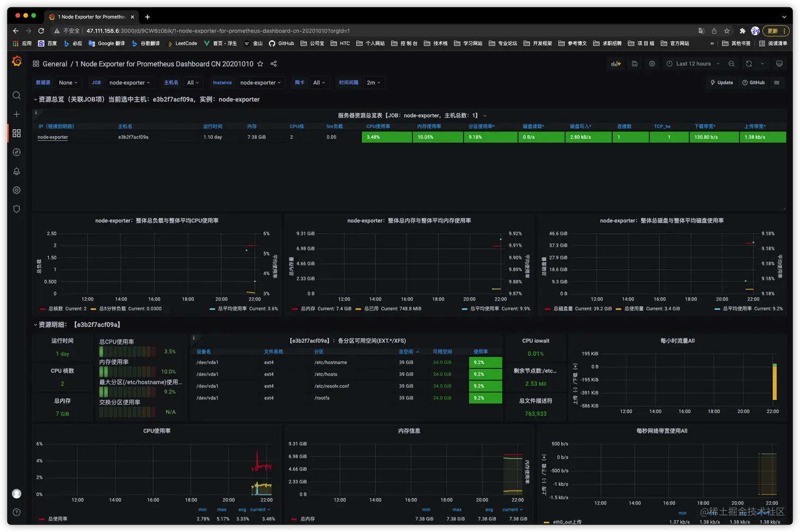
Task: Open a new browser tab
Action: click(148, 17)
